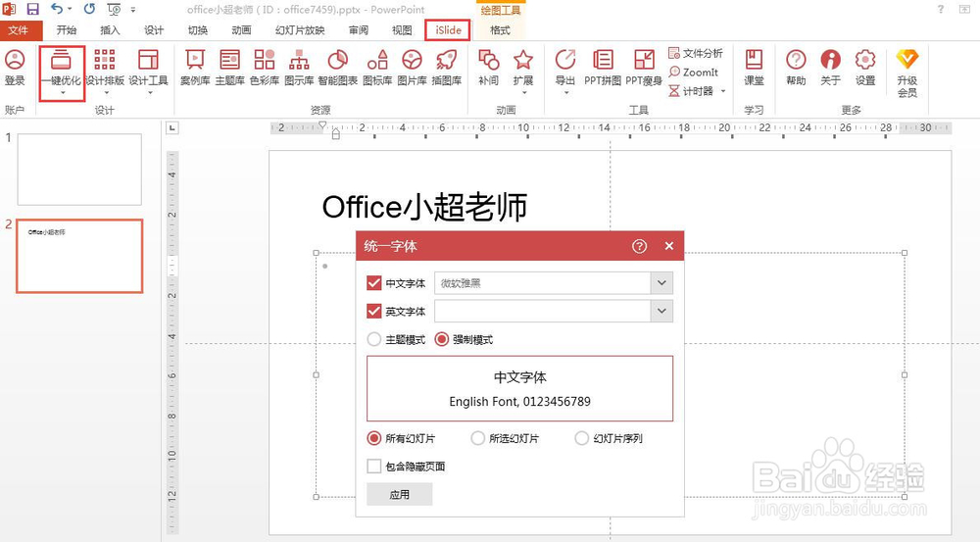Switch to the 格式 drawing tools tab
Image resolution: width=980 pixels, height=542 pixels.
(x=500, y=30)
